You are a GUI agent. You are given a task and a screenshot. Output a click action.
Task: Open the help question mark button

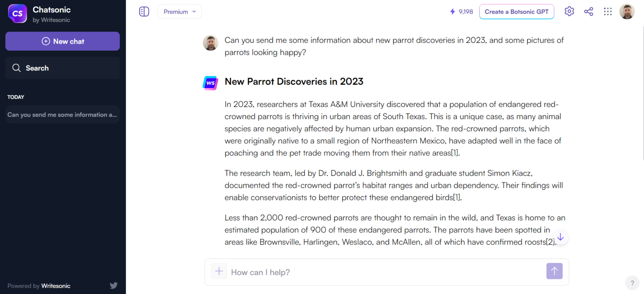pos(632,283)
